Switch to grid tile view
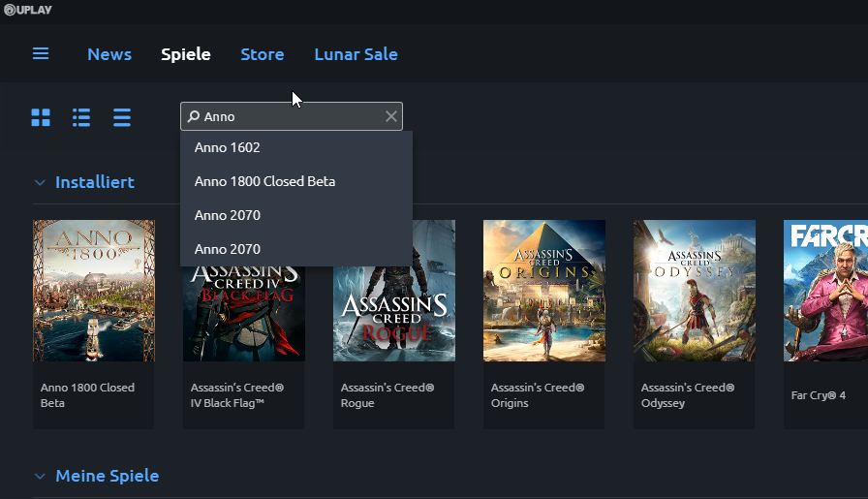The width and height of the screenshot is (868, 499). pyautogui.click(x=41, y=117)
